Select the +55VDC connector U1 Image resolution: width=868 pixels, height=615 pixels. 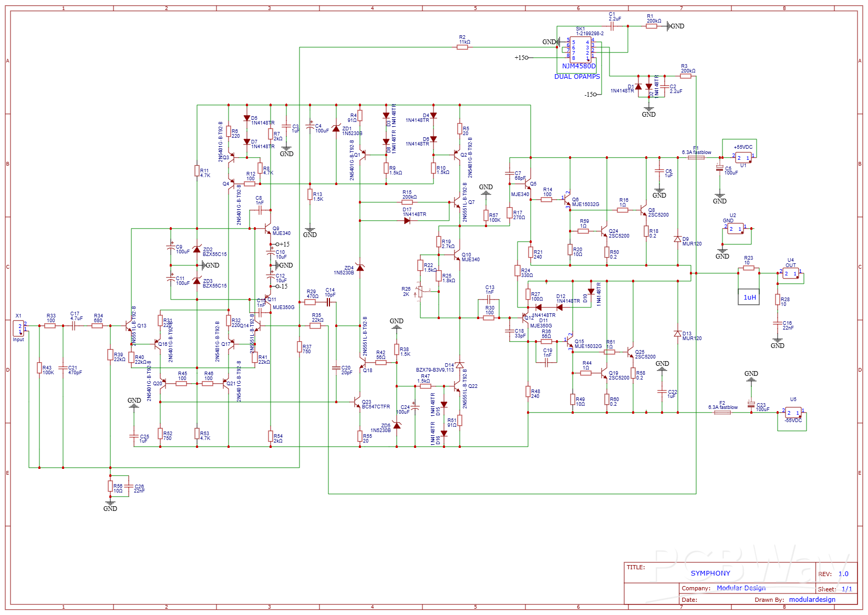point(742,156)
